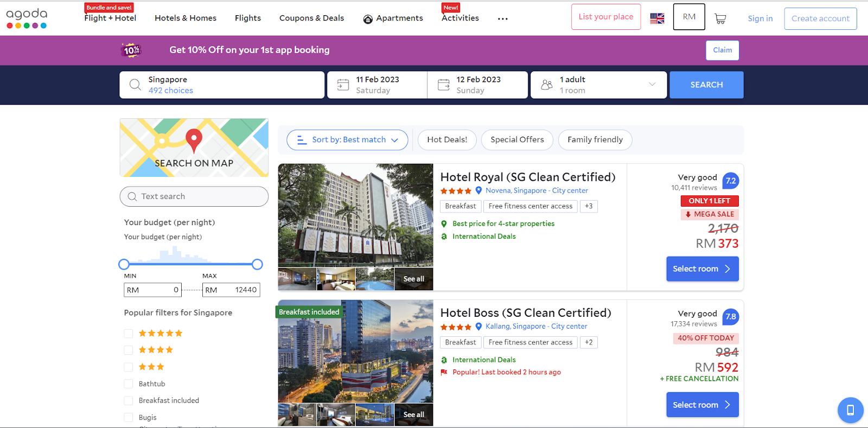Expand +2 more amenities for Hotel Boss
The image size is (868, 428).
(589, 342)
